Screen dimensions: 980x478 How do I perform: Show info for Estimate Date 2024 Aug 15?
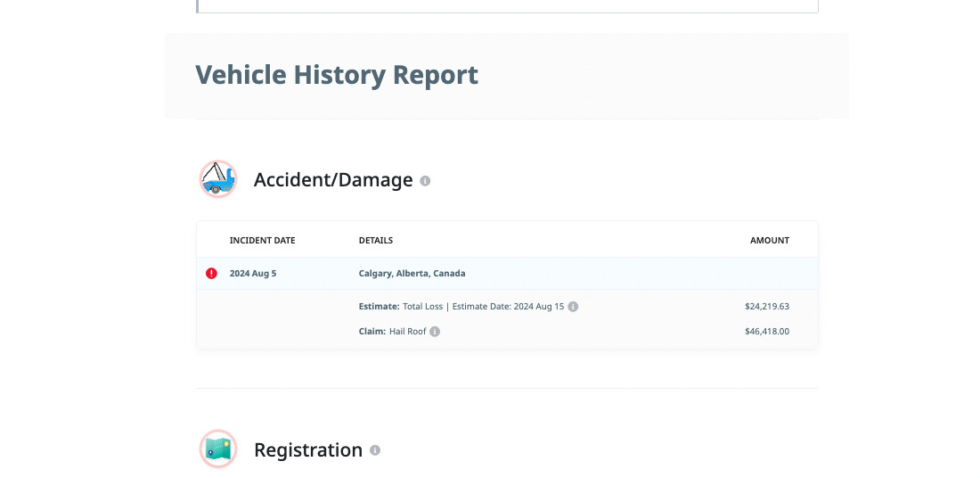(x=573, y=307)
